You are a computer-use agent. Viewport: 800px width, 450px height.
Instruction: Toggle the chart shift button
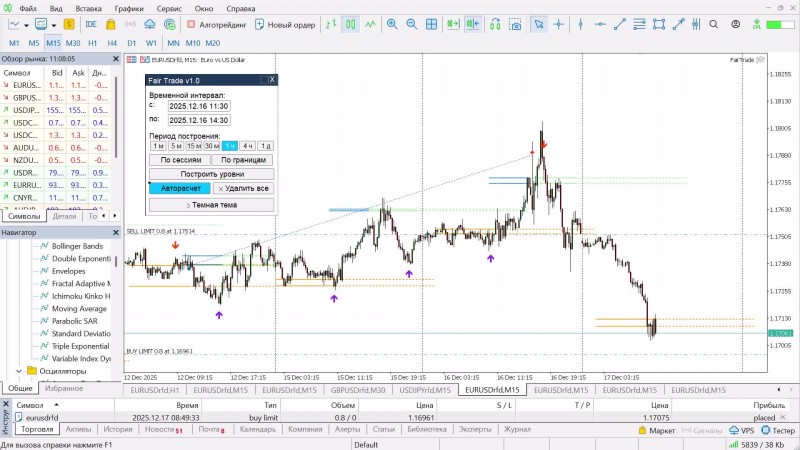coord(473,24)
